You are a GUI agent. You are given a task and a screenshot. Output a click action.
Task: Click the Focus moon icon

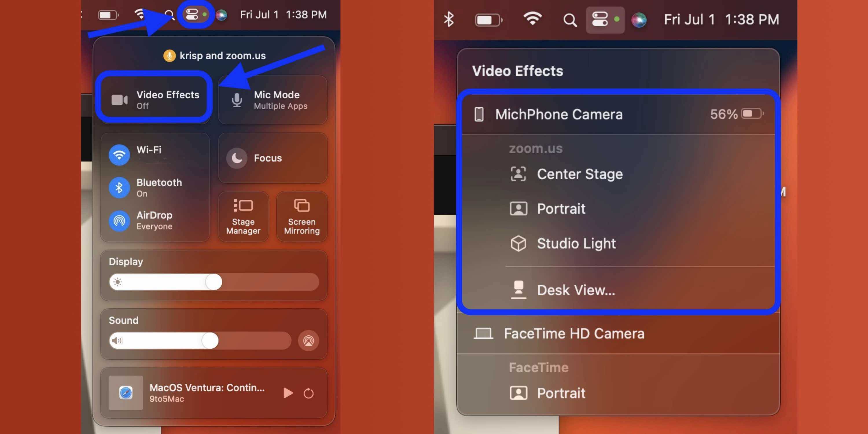(x=238, y=158)
